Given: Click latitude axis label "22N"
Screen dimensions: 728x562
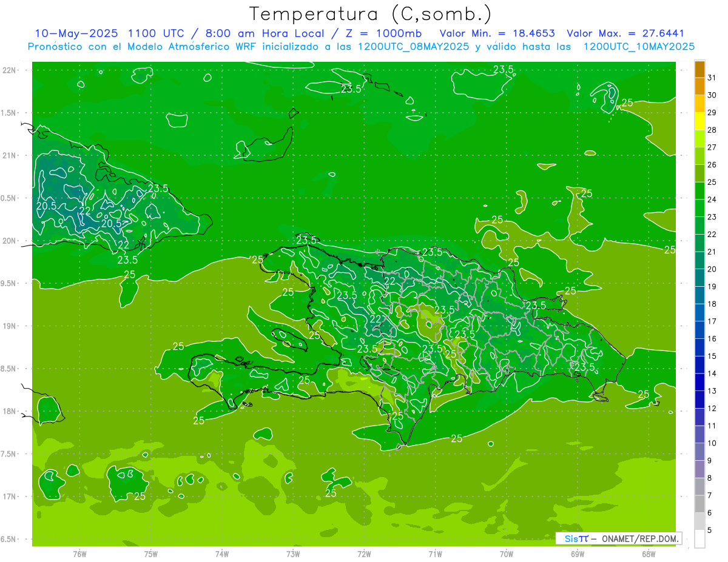Looking at the screenshot, I should pos(10,70).
